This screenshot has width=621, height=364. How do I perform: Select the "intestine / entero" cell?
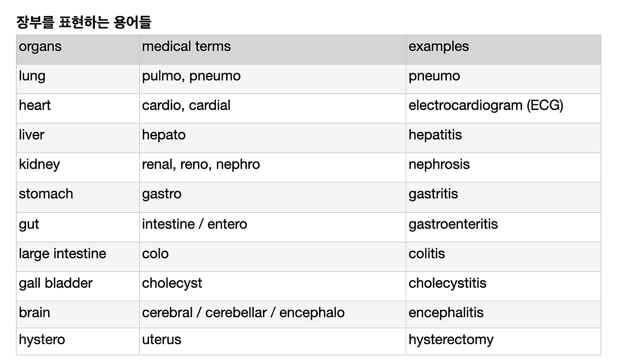click(195, 224)
